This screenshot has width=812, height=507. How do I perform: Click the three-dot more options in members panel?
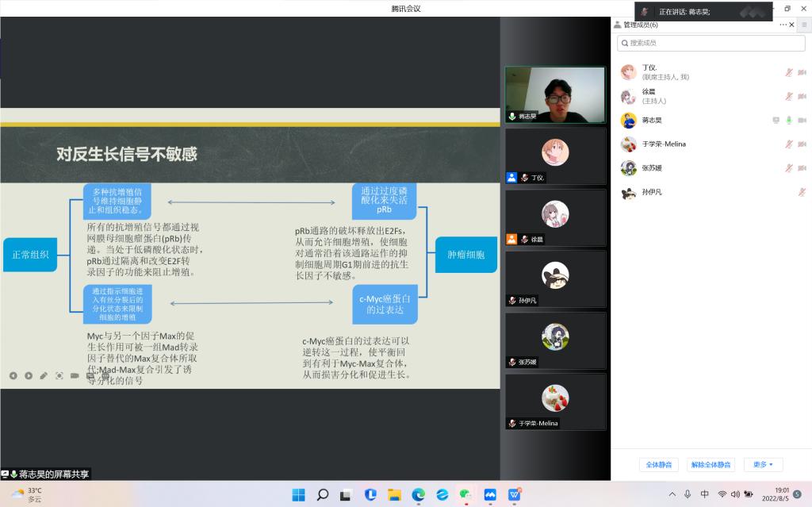pyautogui.click(x=783, y=25)
